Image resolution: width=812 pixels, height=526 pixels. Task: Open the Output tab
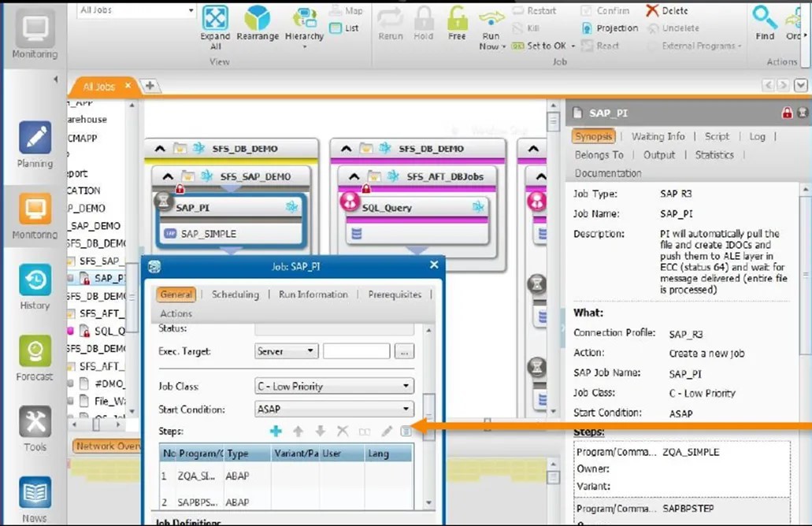click(x=658, y=155)
